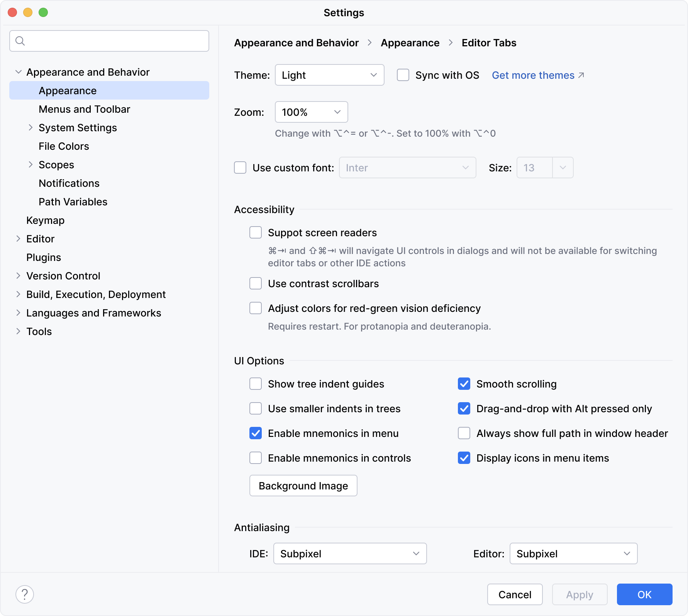Click the magnifier icon in search box
The width and height of the screenshot is (688, 616).
click(20, 41)
